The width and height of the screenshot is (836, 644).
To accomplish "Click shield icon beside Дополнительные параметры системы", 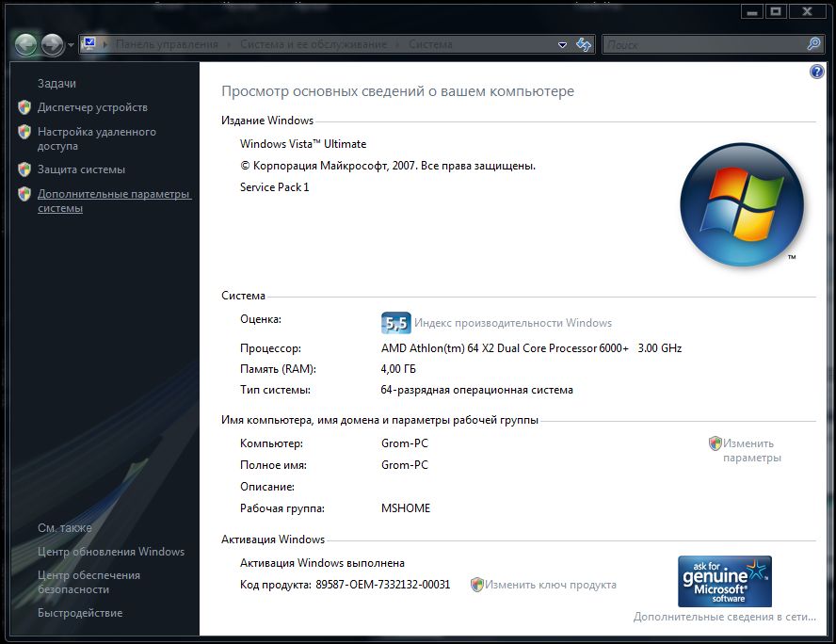I will coord(24,194).
